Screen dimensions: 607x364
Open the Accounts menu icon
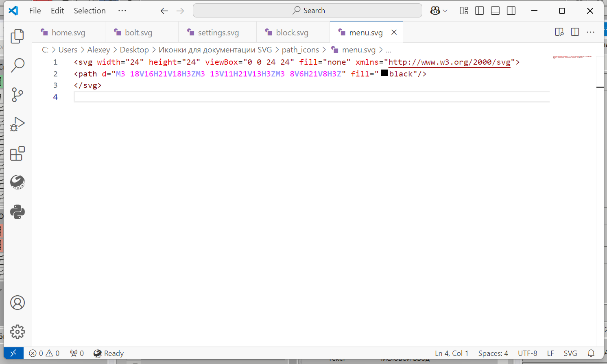(17, 303)
